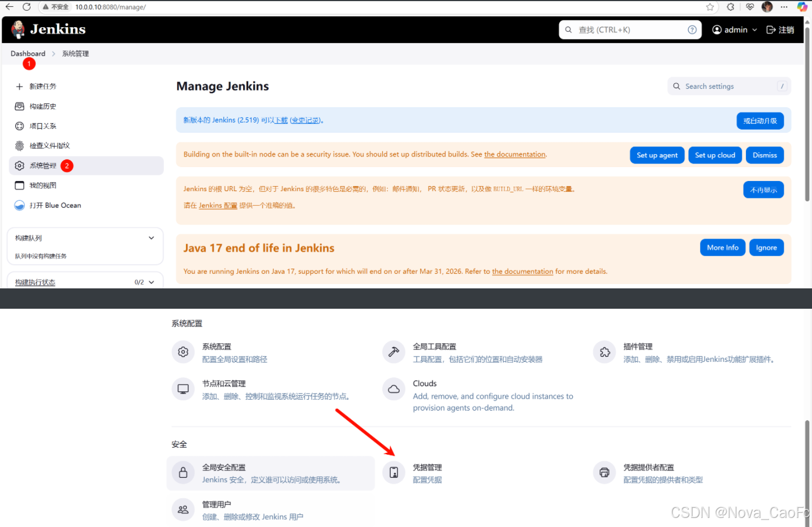The height and width of the screenshot is (527, 812).
Task: Dismiss the built-in node security warning
Action: click(765, 155)
